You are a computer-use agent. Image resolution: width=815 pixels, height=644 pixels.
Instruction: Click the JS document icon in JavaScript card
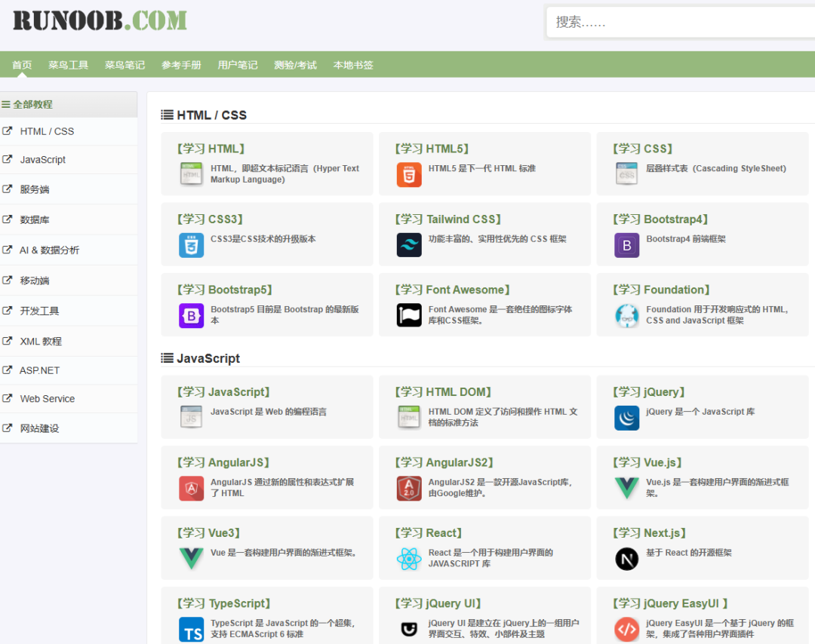(x=191, y=417)
